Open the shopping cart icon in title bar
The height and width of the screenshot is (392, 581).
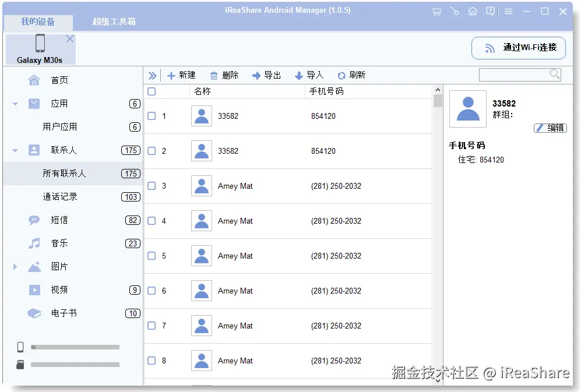436,12
